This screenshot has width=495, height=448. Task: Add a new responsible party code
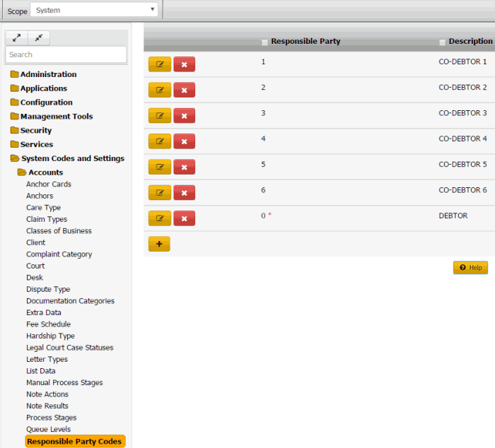159,244
